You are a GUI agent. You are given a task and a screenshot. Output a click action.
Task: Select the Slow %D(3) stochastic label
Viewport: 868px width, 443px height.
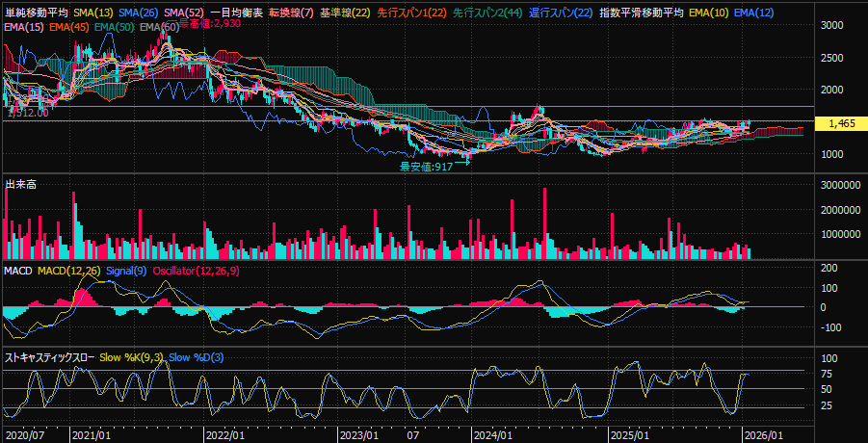tap(196, 358)
